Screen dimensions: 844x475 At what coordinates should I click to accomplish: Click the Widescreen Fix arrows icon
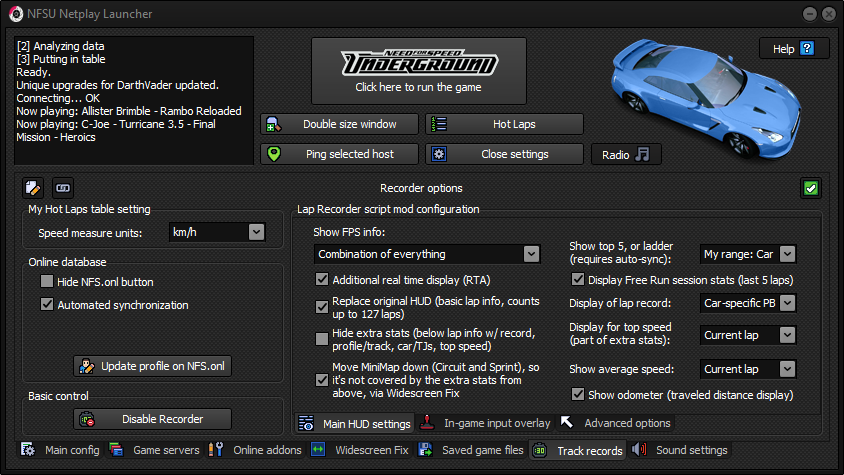tap(318, 450)
